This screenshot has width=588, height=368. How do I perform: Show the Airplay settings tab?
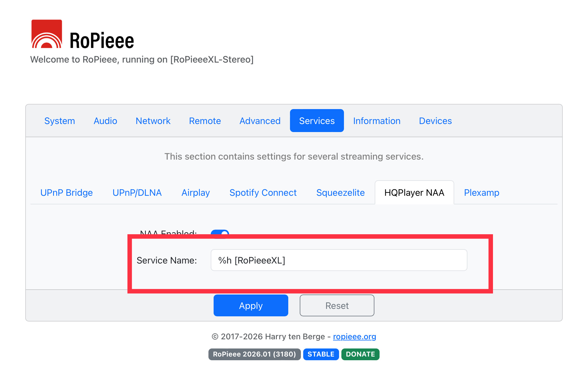pos(196,193)
